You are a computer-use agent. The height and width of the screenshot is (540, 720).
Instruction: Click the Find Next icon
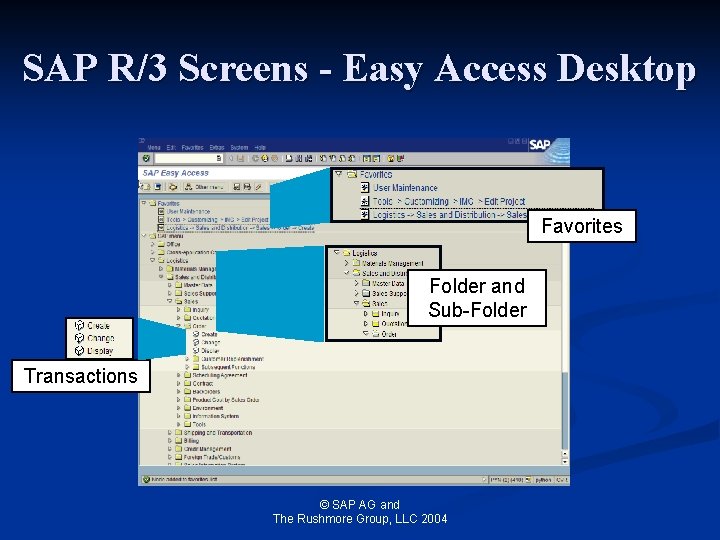click(x=308, y=159)
